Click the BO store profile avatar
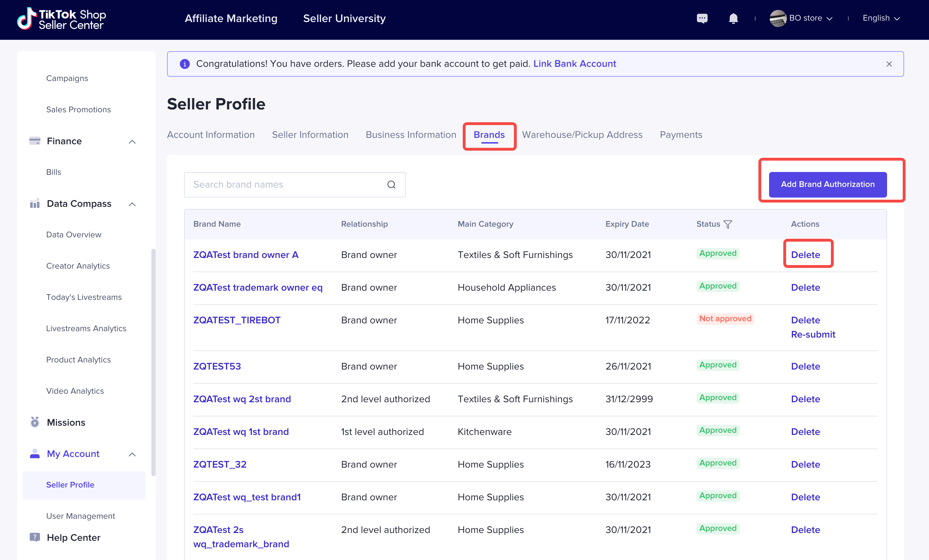Viewport: 929px width, 560px height. (x=778, y=18)
